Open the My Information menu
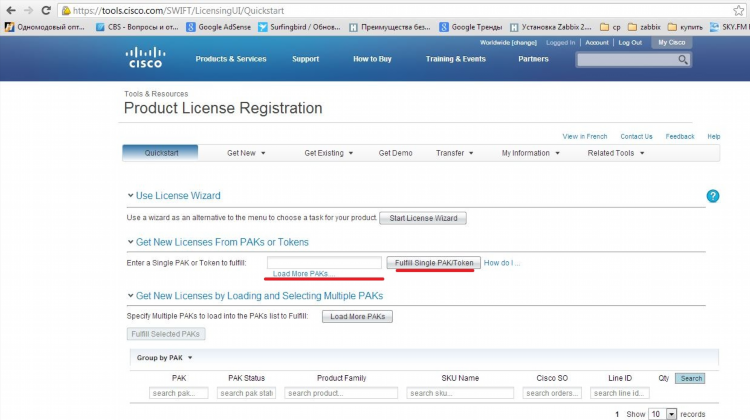 coord(530,153)
